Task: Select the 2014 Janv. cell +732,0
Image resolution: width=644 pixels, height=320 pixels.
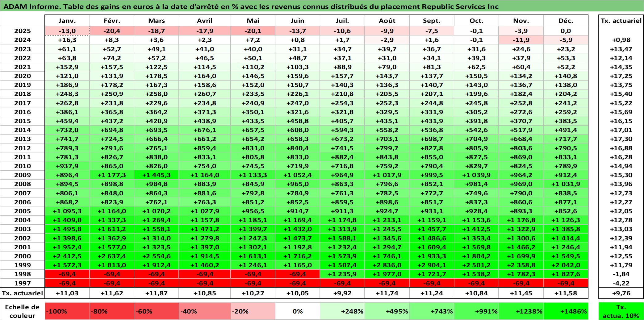Action: (x=67, y=130)
